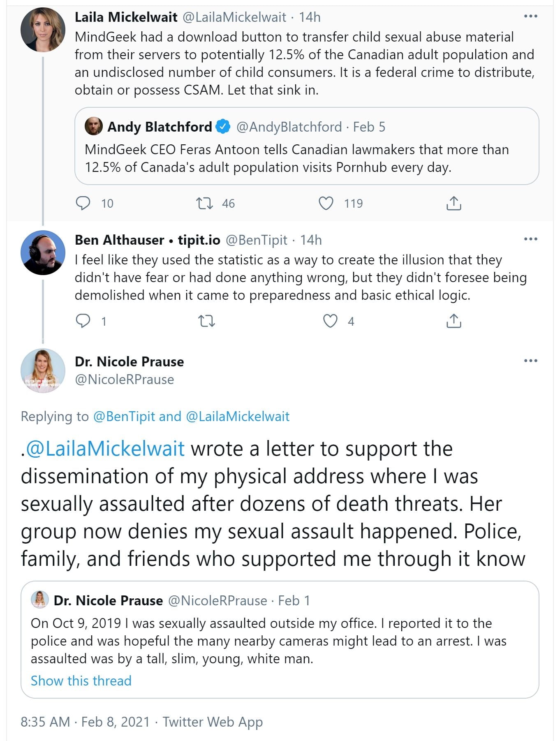Click the 8:35 AM Feb 8, 2021 timestamp
This screenshot has width=560, height=741.
[x=85, y=722]
